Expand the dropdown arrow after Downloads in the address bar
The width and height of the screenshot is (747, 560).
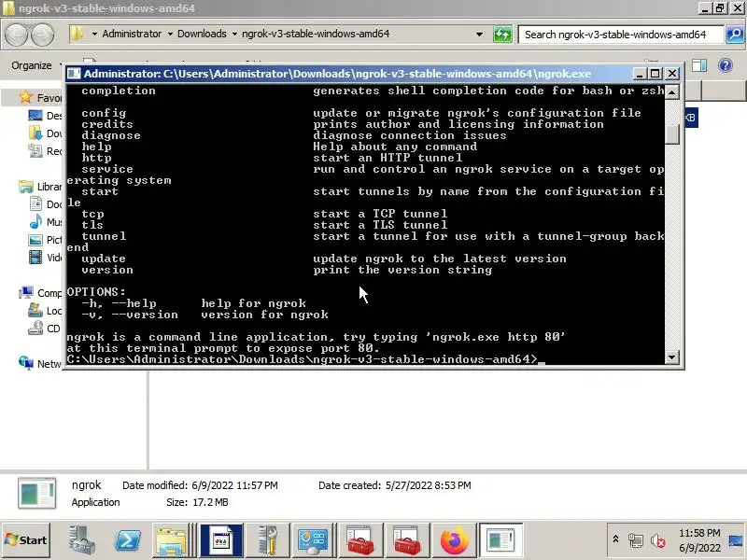point(234,35)
